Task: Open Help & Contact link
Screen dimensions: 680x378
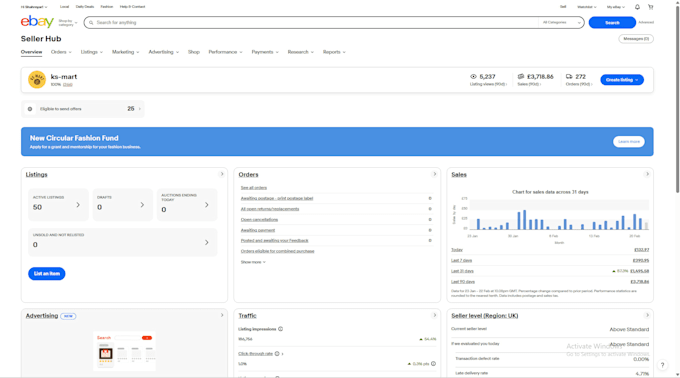Action: (x=132, y=7)
